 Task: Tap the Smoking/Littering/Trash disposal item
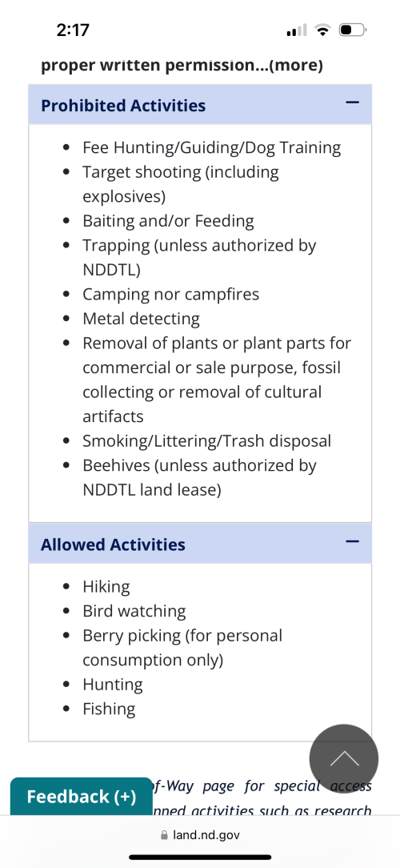point(207,441)
